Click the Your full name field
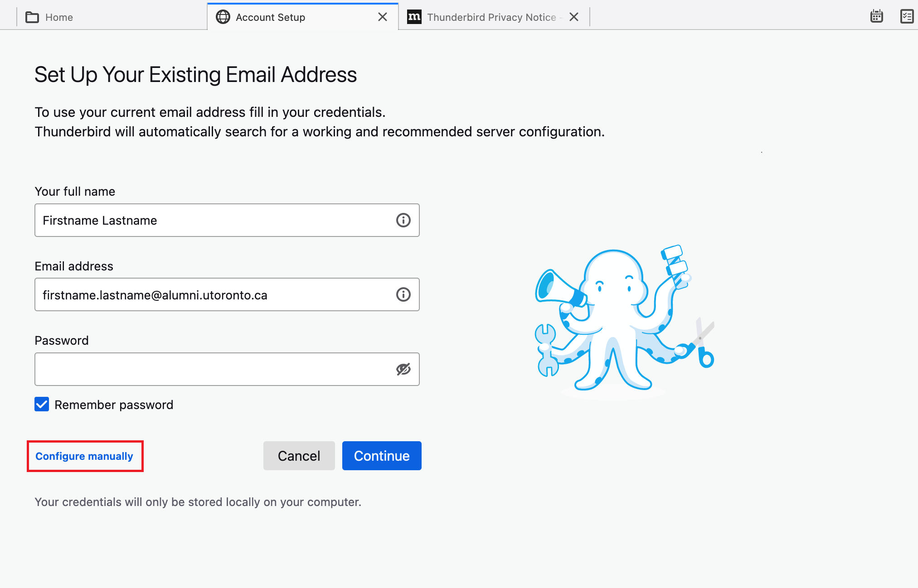The image size is (918, 588). tap(204, 221)
